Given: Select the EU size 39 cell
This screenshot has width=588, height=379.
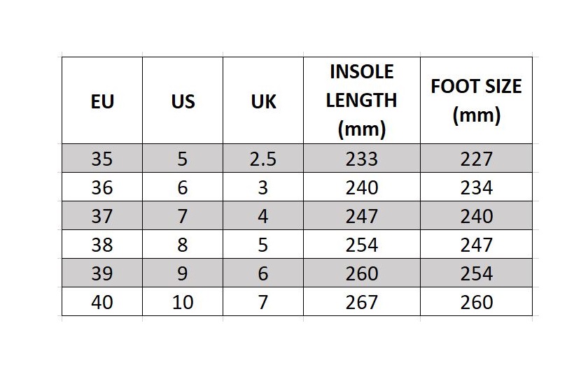Looking at the screenshot, I should click(102, 273).
